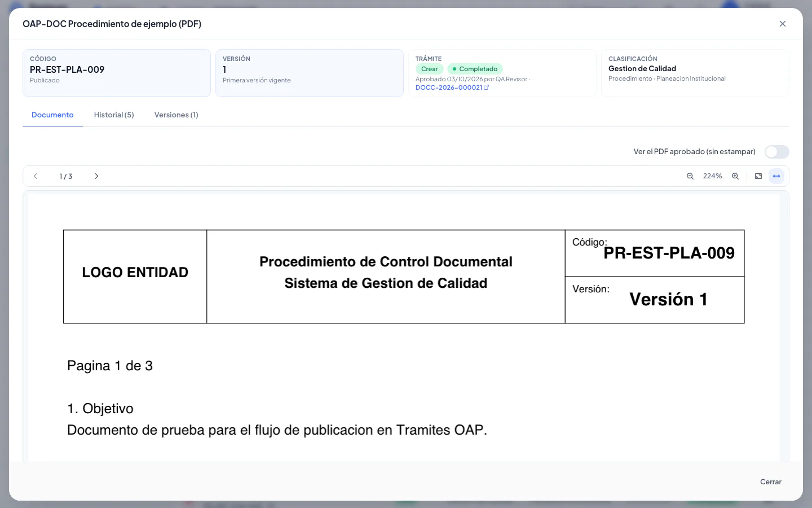812x508 pixels.
Task: Click the Cerrar button
Action: coord(770,481)
